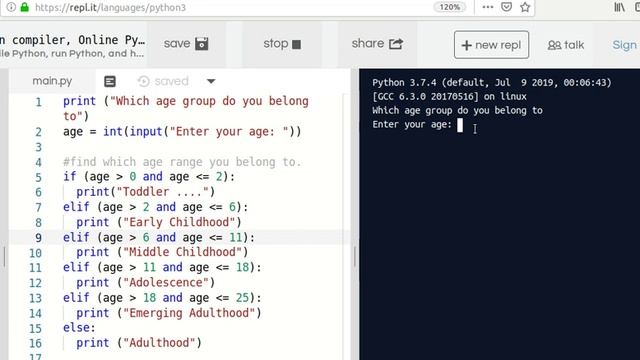
Task: Click the number 11 on line 9
Action: coord(236,237)
